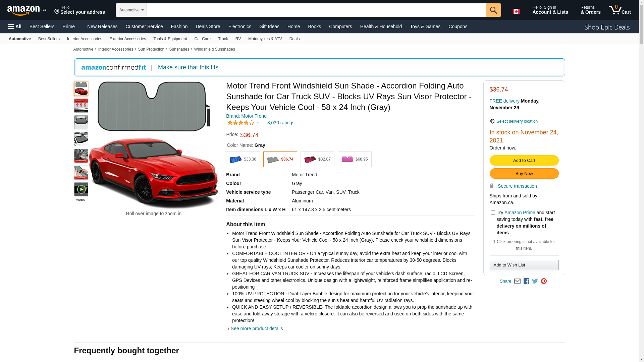Go to Car Care subnav tab

point(202,39)
